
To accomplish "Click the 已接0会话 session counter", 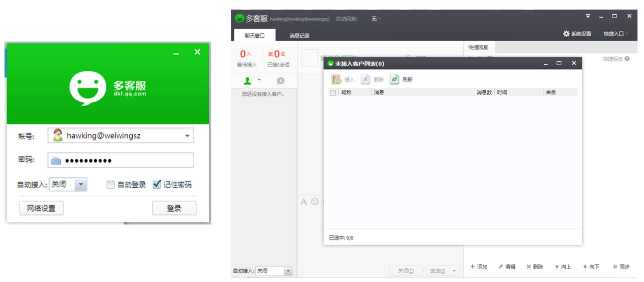I will coord(278,58).
